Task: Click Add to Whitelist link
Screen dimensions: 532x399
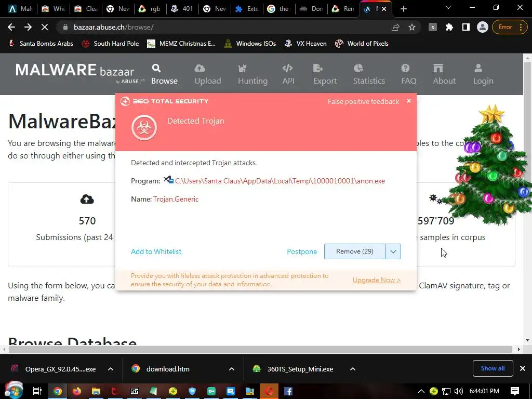Action: (156, 251)
